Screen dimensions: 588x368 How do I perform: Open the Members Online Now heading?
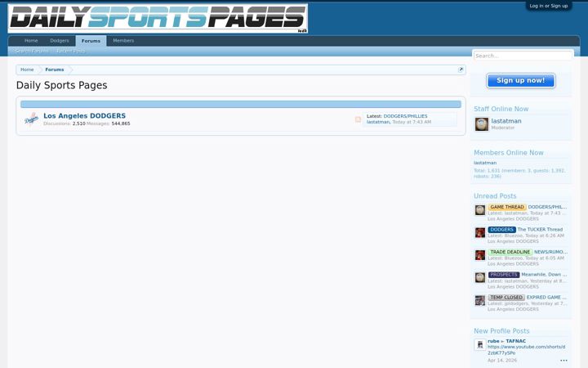pyautogui.click(x=509, y=153)
